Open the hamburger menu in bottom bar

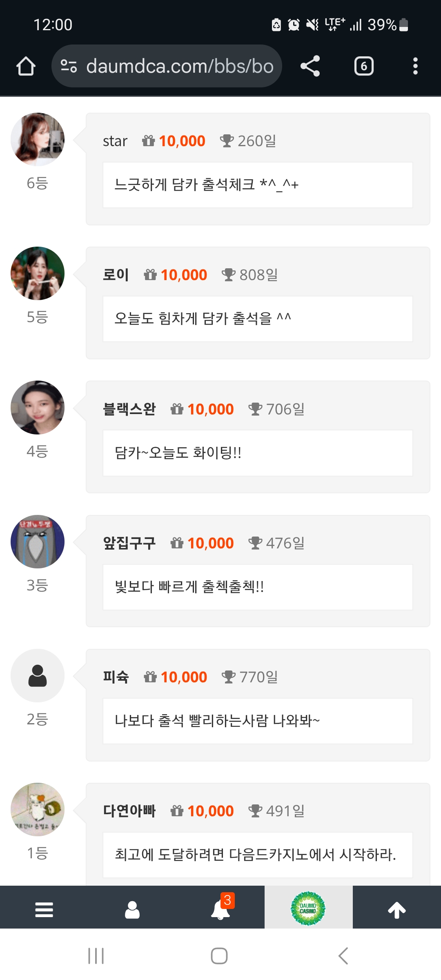click(x=44, y=910)
